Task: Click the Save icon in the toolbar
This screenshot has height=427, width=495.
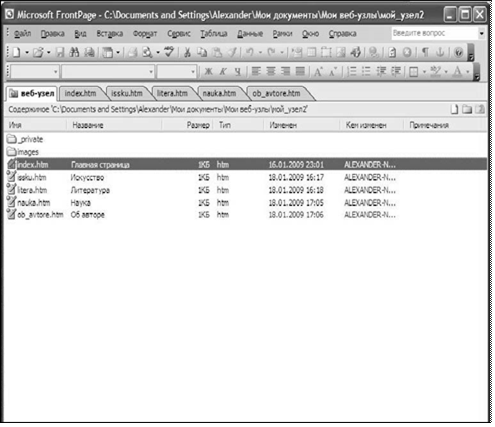Action: 60,52
